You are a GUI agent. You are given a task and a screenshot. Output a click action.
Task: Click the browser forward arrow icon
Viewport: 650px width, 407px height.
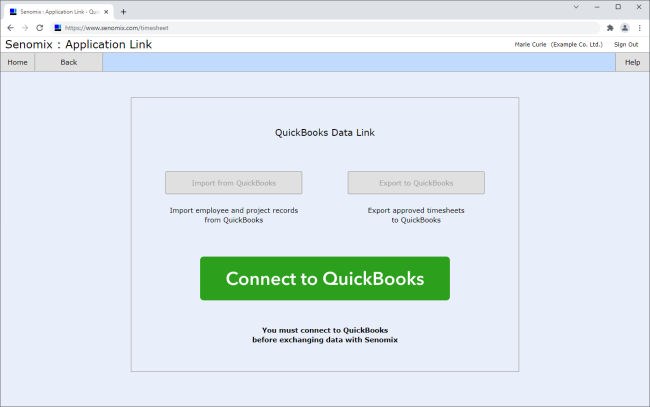(x=25, y=28)
